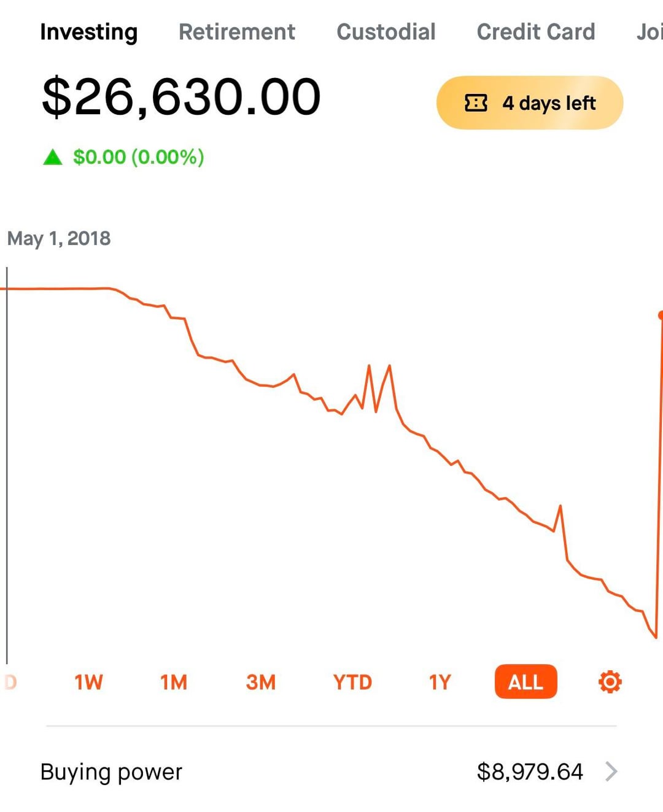Click the May 1, 2018 date label
The image size is (663, 812).
click(59, 238)
